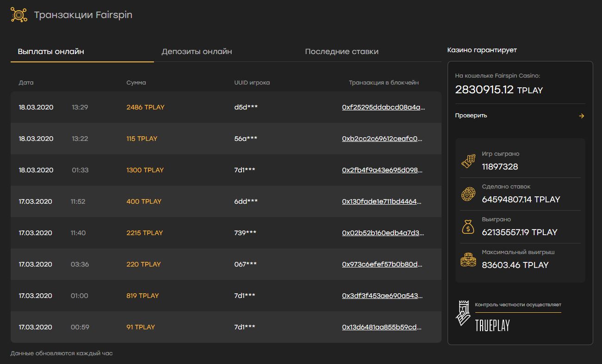Follow transaction hash 0x130fade1e711bd4464
This screenshot has height=364, width=602.
click(x=382, y=201)
